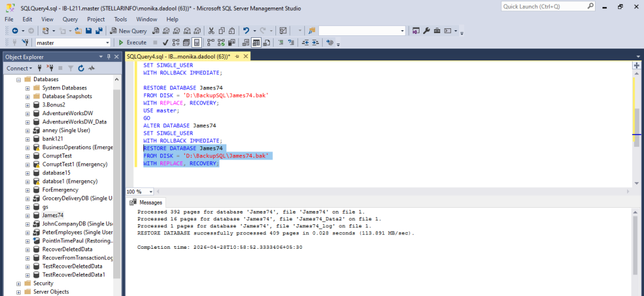644x296 pixels.
Task: Open the Toolbox briefcase icon
Action: tap(437, 31)
